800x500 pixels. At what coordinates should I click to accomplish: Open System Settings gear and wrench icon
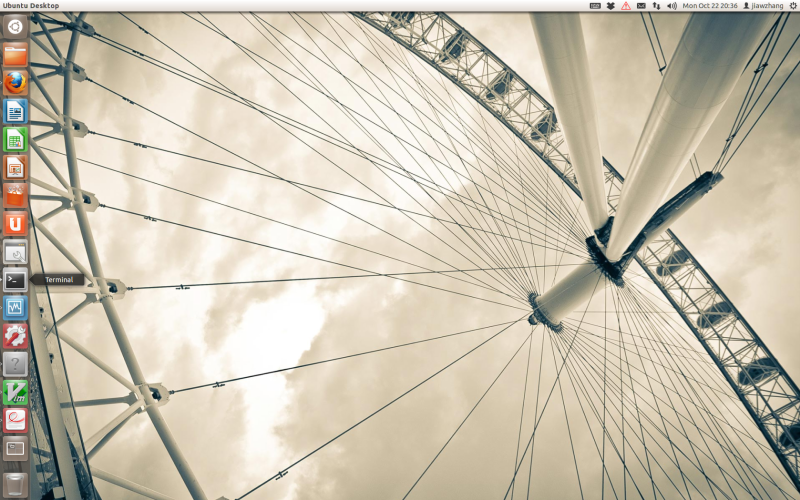tap(15, 336)
